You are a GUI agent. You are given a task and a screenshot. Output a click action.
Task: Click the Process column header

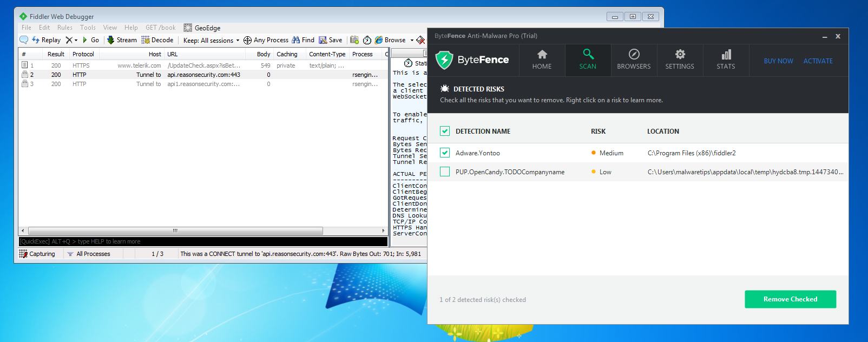pyautogui.click(x=365, y=54)
